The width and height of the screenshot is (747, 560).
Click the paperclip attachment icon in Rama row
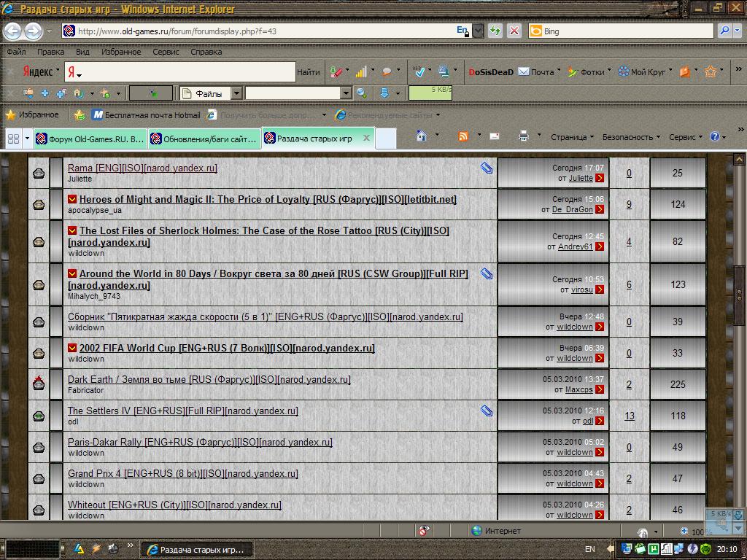[487, 168]
